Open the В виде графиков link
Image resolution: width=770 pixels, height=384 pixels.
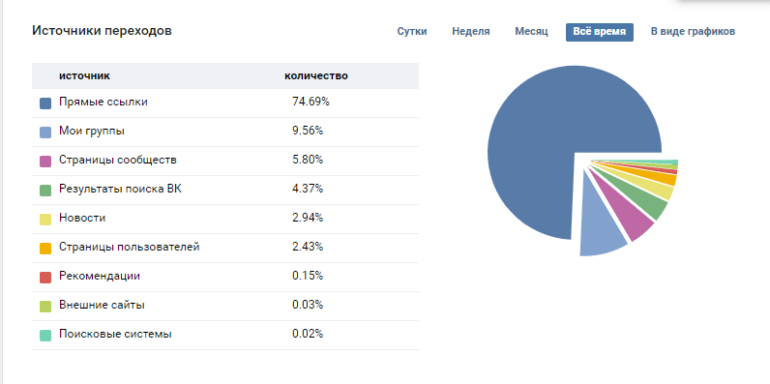click(x=692, y=32)
